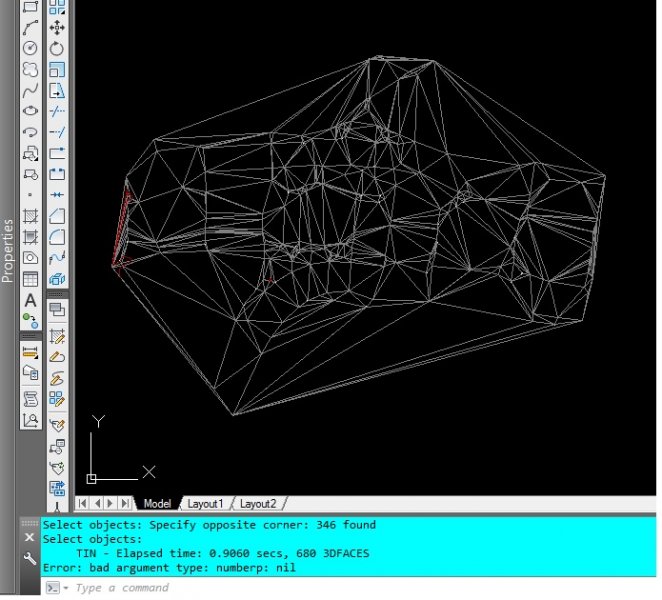Switch to the Layout2 tab
This screenshot has height=600, width=662.
(x=258, y=504)
